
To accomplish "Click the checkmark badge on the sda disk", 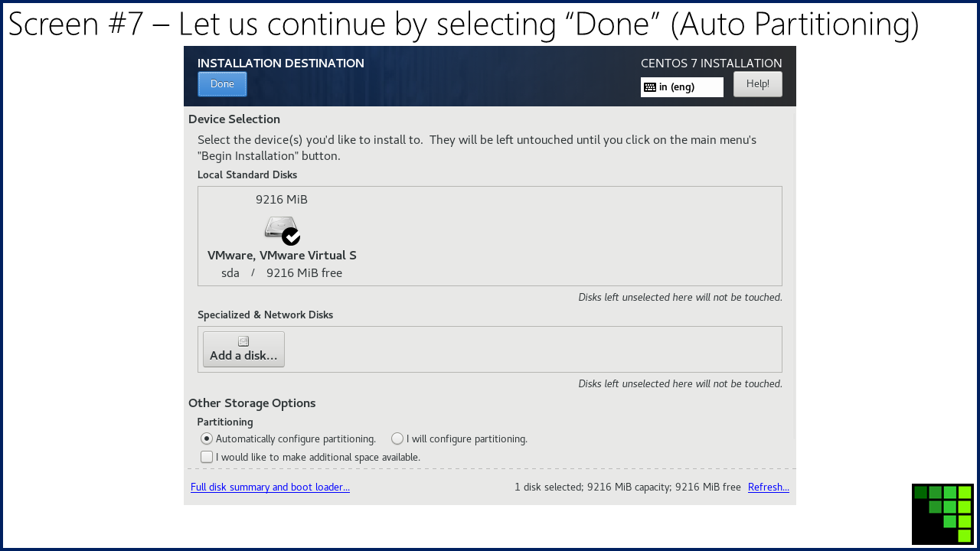I will pyautogui.click(x=291, y=236).
